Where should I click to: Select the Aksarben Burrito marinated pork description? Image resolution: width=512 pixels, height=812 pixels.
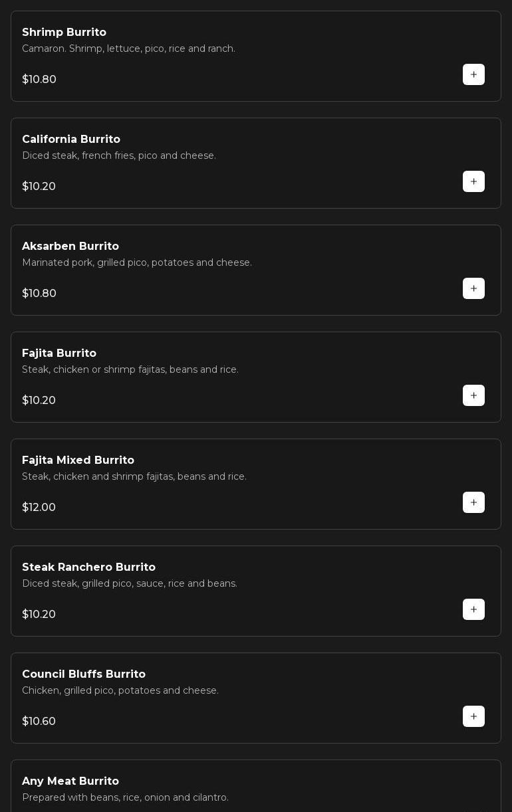[x=137, y=262]
